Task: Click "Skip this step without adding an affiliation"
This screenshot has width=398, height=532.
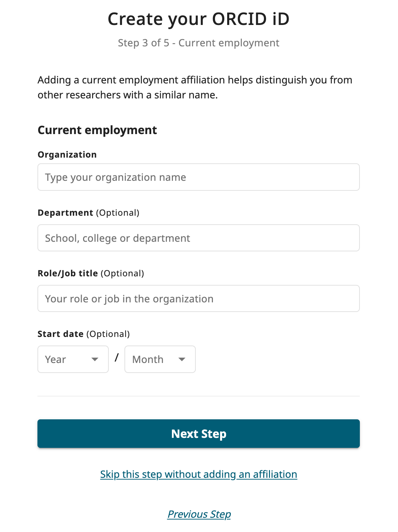Action: tap(199, 474)
